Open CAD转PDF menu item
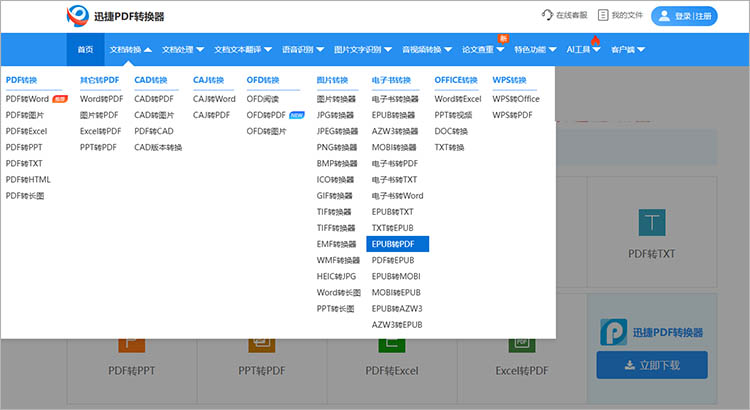The height and width of the screenshot is (410, 750). [154, 99]
